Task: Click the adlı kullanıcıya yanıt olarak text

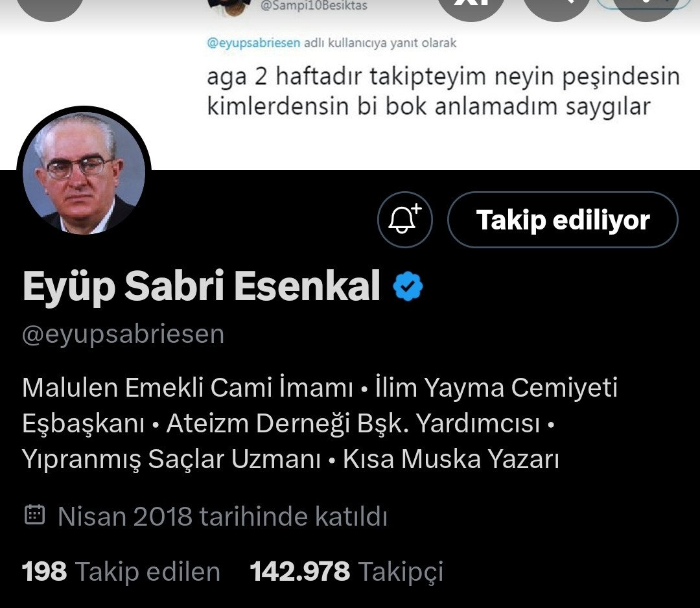Action: (x=380, y=43)
